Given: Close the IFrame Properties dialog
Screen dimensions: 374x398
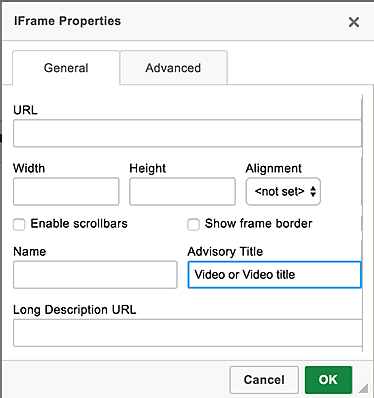Looking at the screenshot, I should coord(354,22).
